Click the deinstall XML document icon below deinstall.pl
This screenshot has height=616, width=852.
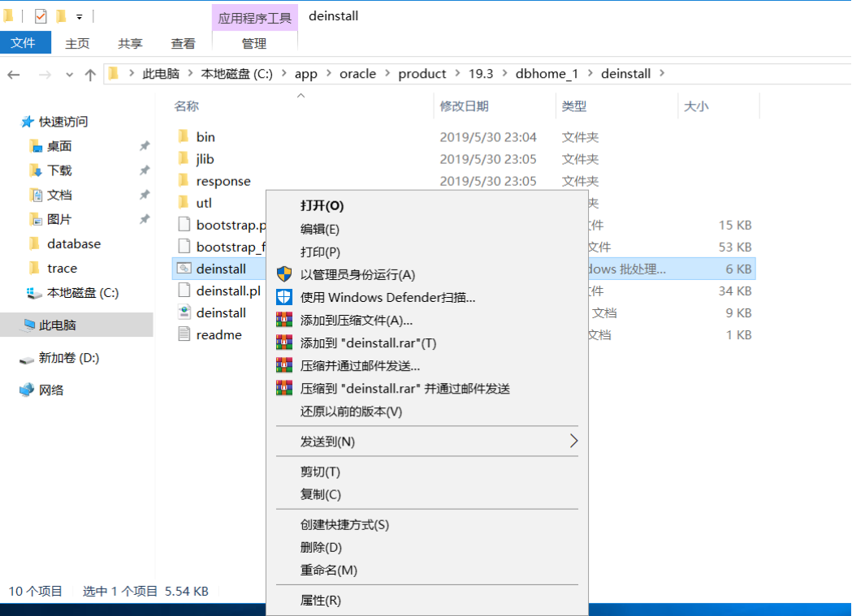coord(184,312)
